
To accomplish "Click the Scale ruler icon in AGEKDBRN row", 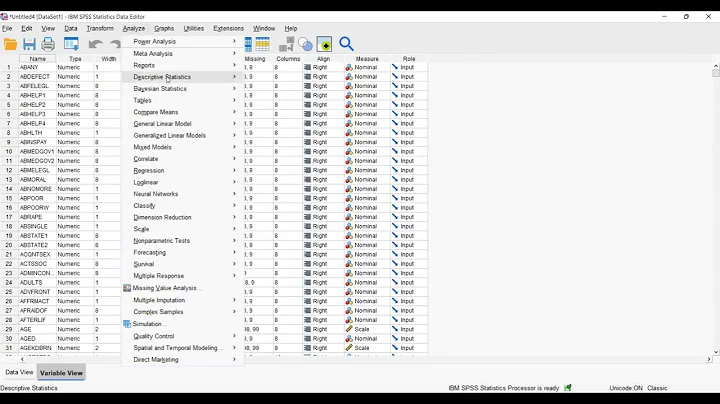I will point(349,348).
